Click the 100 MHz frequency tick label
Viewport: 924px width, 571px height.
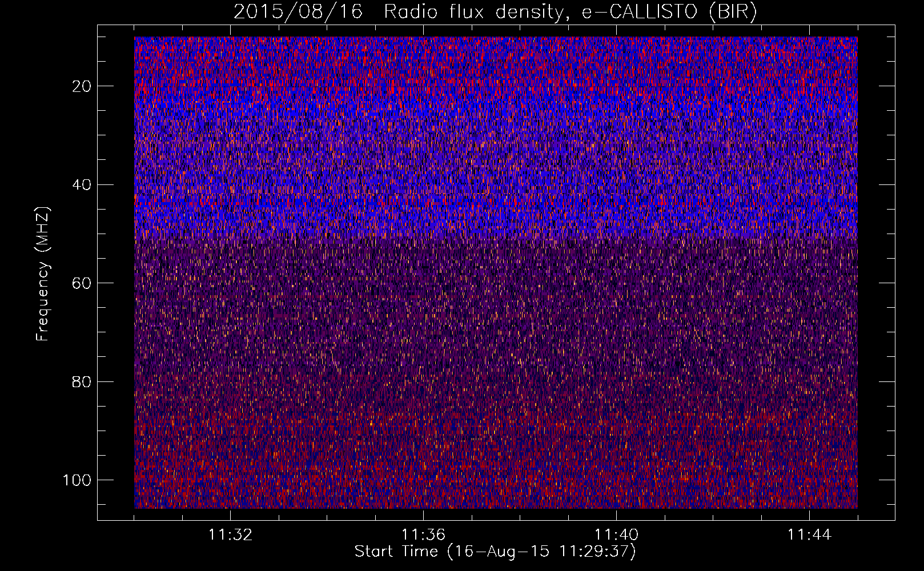77,480
